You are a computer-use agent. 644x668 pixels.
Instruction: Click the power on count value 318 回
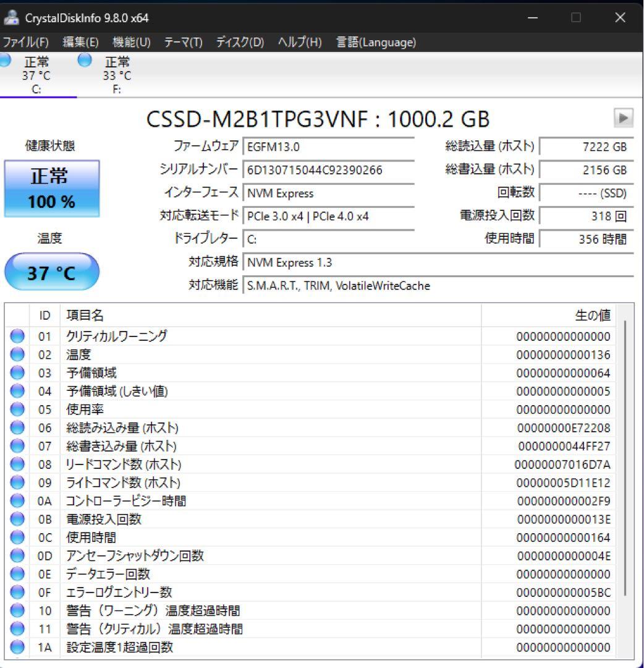[x=587, y=216]
